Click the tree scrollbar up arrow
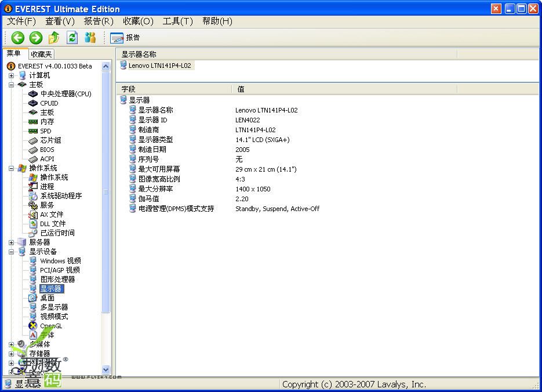 click(x=106, y=66)
